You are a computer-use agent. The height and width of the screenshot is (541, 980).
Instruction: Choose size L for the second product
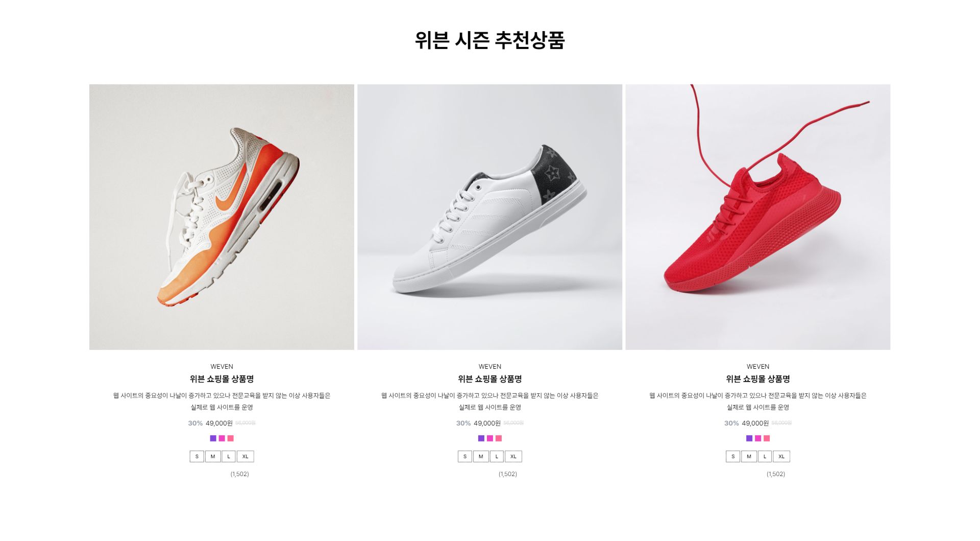pos(497,457)
